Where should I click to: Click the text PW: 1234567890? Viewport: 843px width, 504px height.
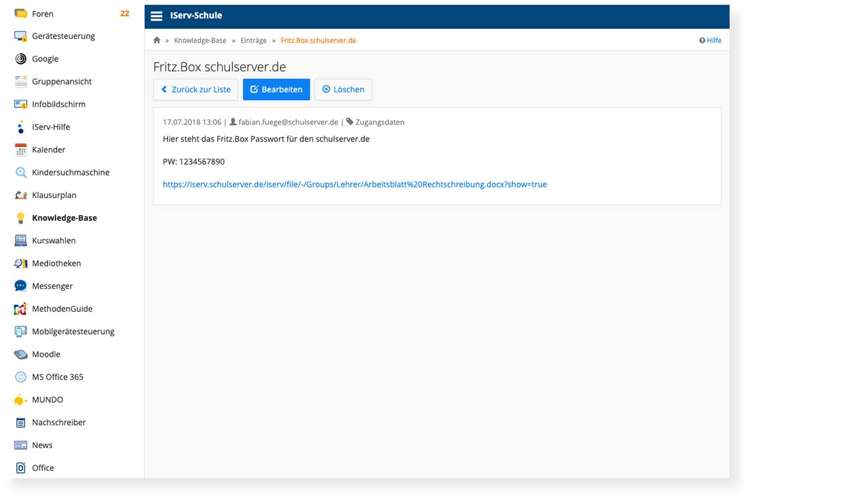coord(194,162)
